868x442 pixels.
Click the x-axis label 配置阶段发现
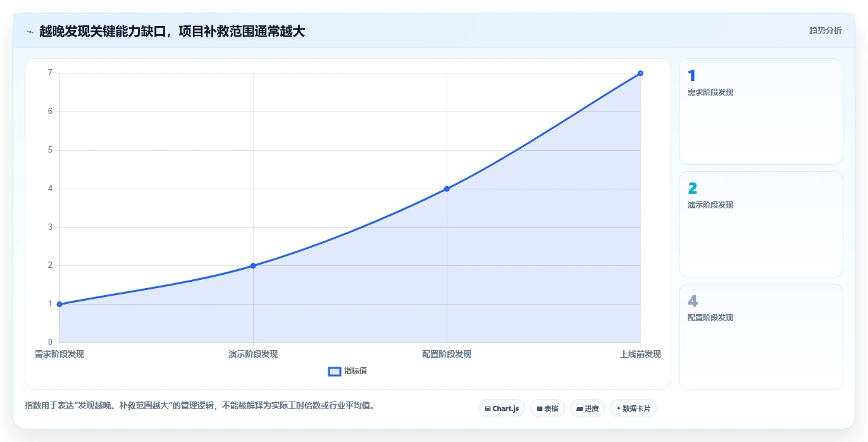[x=447, y=354]
